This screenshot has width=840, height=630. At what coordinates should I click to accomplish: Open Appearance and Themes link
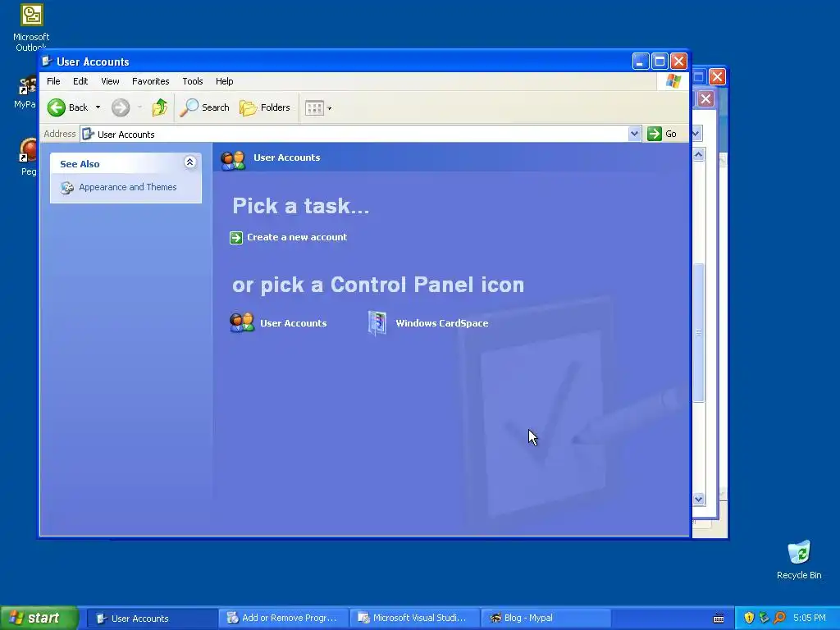[127, 187]
